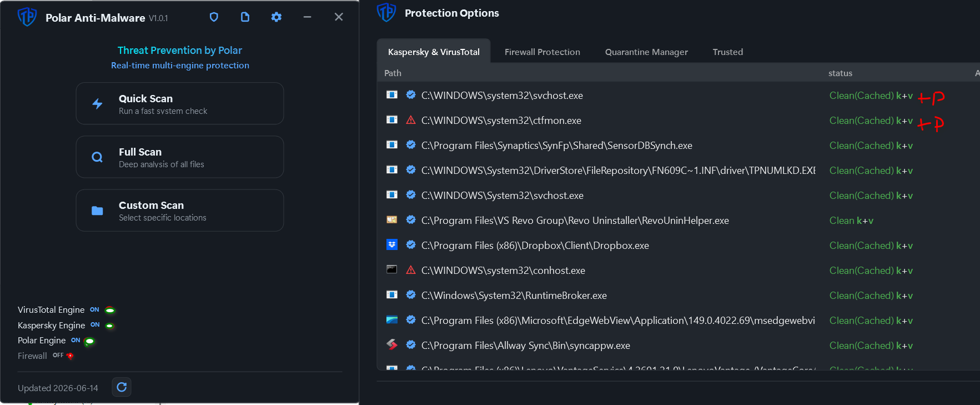Screen dimensions: 980x405
Task: Sort the list by the status column header
Action: (840, 73)
